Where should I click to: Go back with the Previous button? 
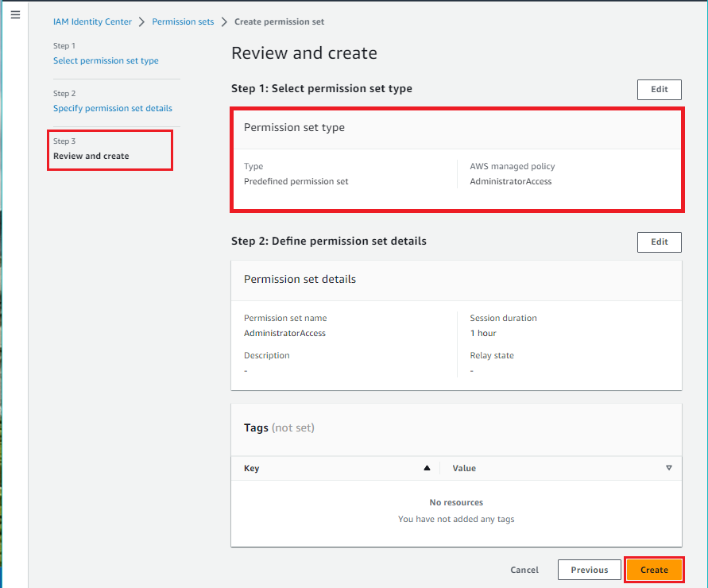coord(590,570)
